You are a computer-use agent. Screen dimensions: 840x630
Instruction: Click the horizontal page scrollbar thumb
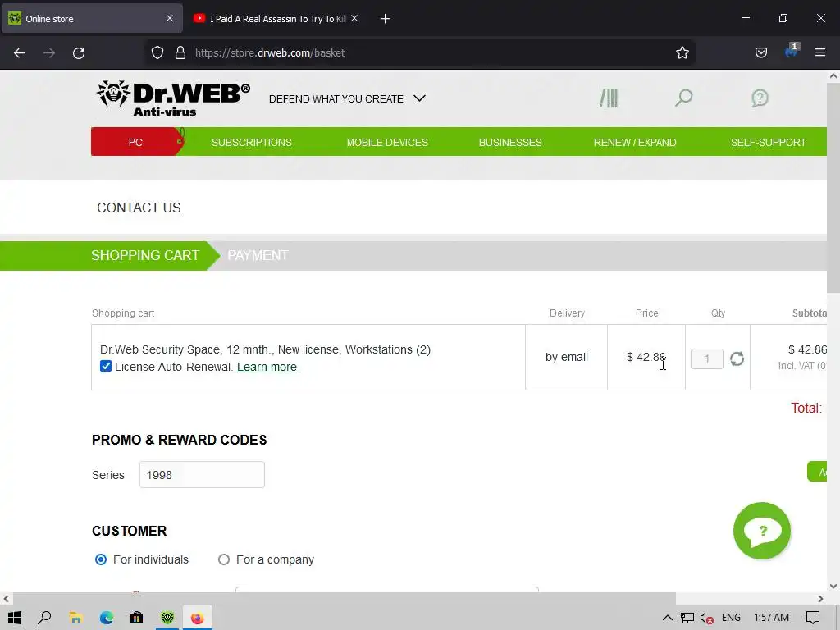(344, 598)
